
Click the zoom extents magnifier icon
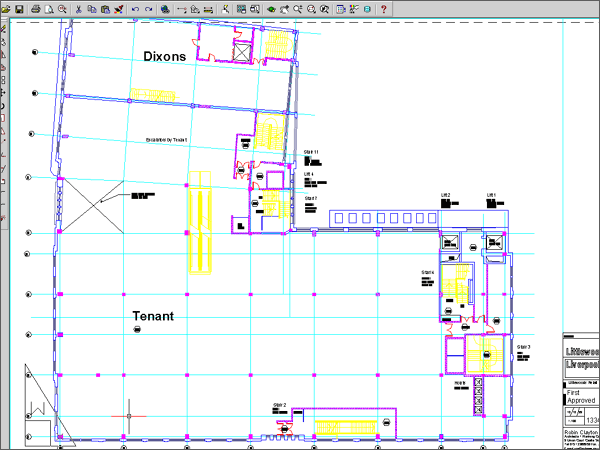pos(324,9)
